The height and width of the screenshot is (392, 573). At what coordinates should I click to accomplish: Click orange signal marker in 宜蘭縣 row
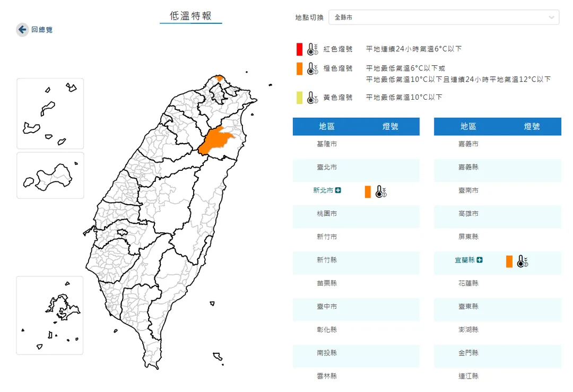click(509, 261)
